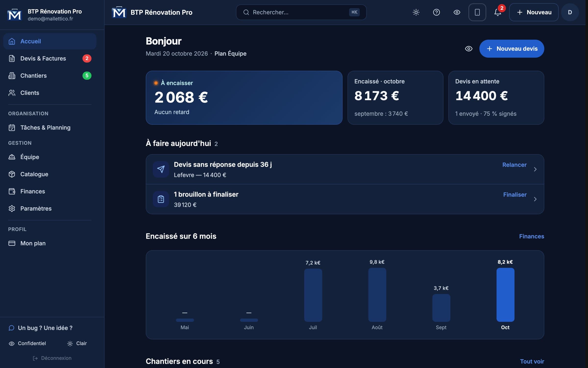Open the Nouveau dropdown in top bar
This screenshot has width=588, height=368.
point(534,12)
